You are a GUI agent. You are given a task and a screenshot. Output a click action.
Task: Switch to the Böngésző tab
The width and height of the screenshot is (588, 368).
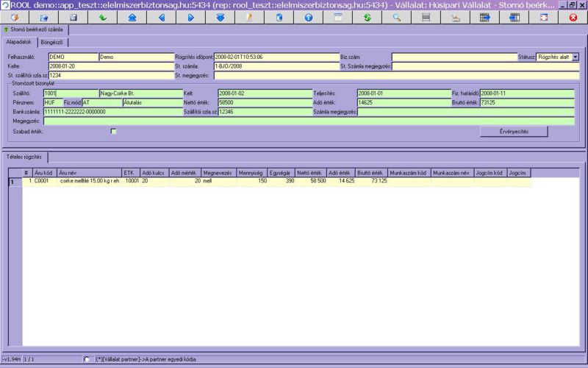51,43
